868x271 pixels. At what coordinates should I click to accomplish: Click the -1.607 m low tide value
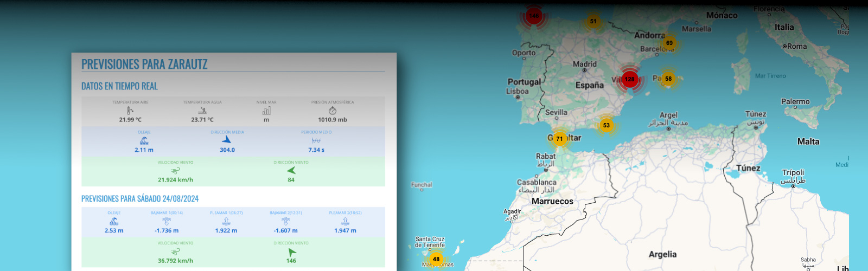(286, 231)
